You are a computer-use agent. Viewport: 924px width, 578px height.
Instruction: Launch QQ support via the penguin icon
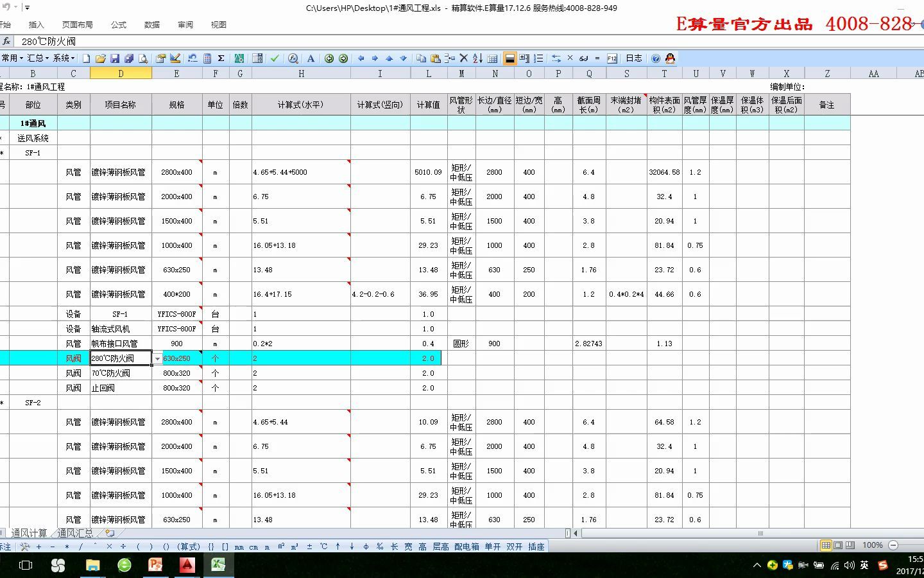[670, 58]
